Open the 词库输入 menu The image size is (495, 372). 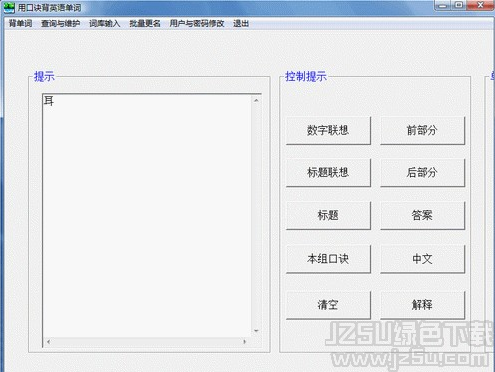click(x=104, y=23)
